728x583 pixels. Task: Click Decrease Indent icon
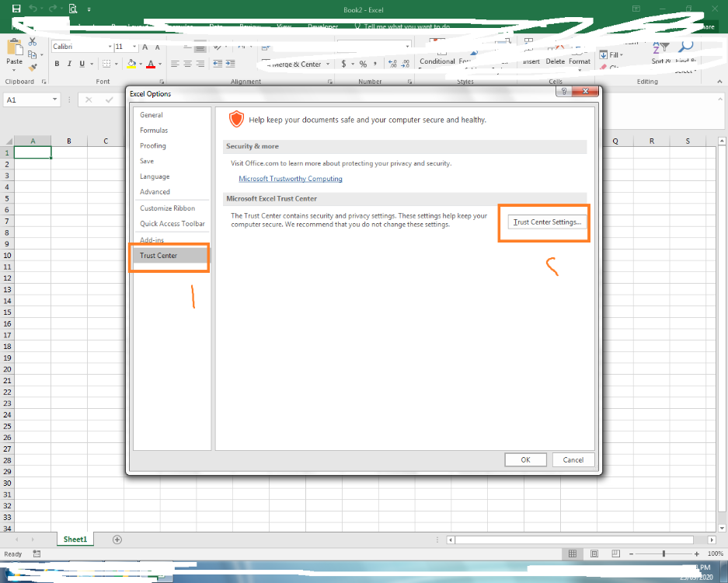click(x=218, y=64)
